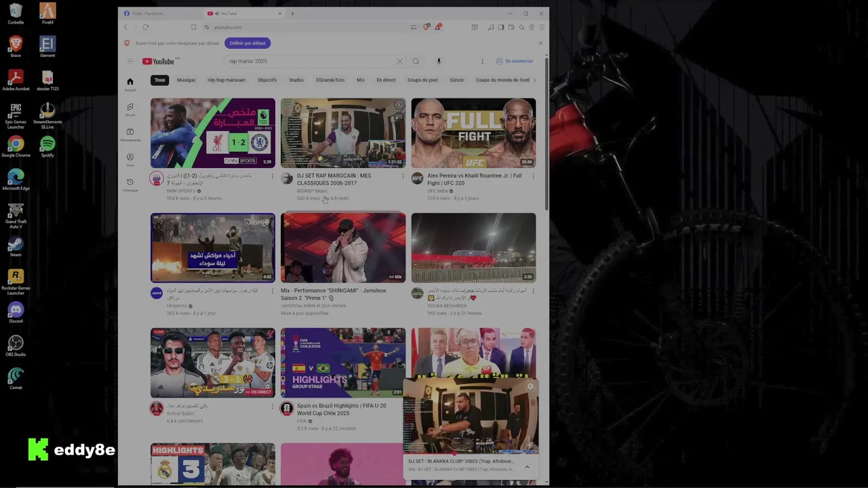Launch StreamElements SE.Live from desktop

coord(47,116)
